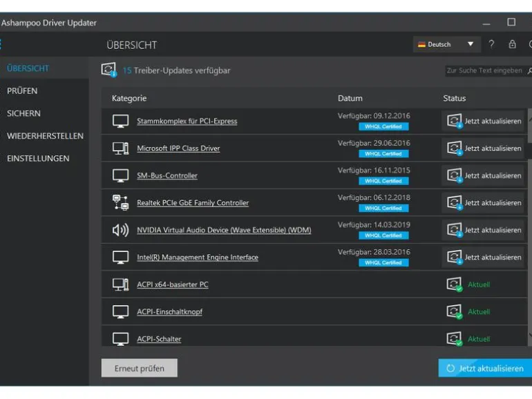532x399 pixels.
Task: Open the Deutsch language dropdown
Action: (446, 44)
